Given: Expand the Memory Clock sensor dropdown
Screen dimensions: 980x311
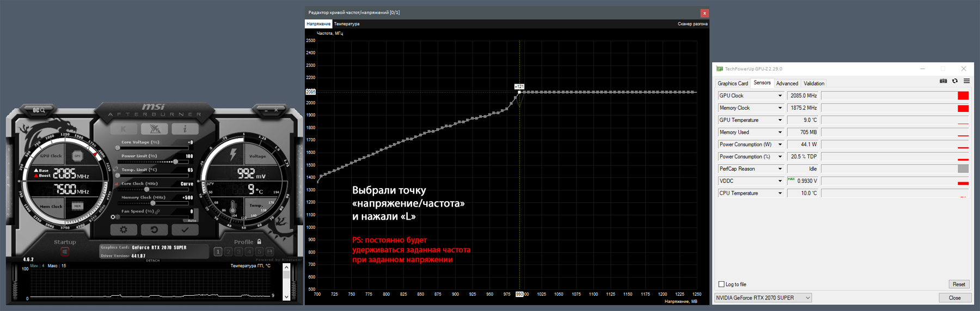Looking at the screenshot, I should 780,108.
